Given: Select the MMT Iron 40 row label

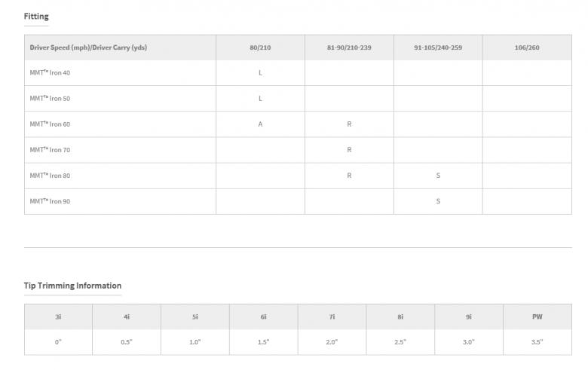Looking at the screenshot, I should (50, 73).
